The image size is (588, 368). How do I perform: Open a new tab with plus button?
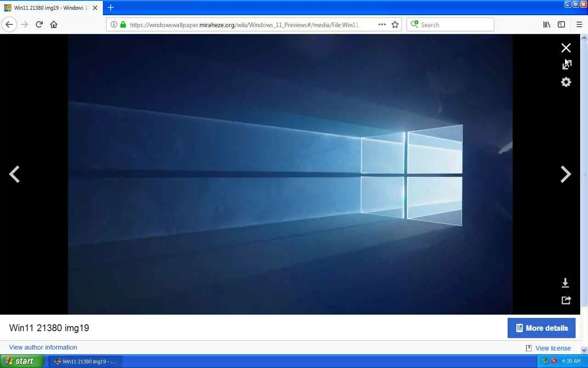tap(111, 7)
